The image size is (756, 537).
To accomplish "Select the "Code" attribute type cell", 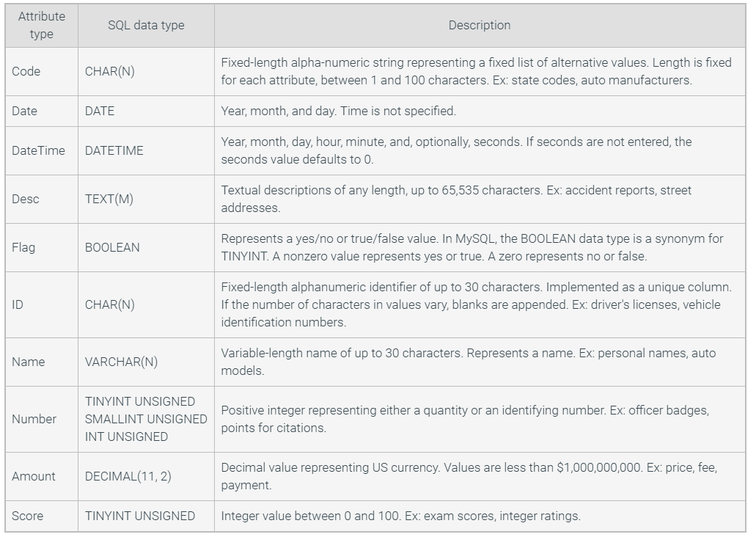I will click(26, 72).
